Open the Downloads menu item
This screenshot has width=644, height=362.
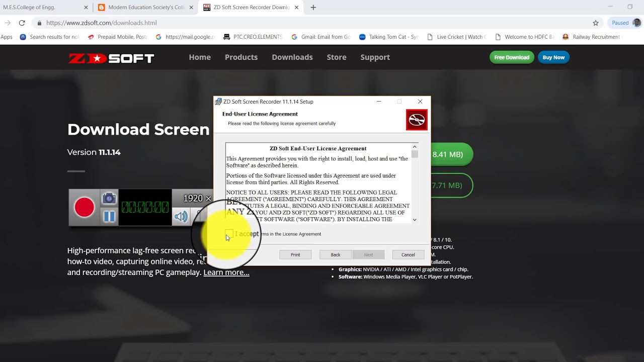point(292,57)
